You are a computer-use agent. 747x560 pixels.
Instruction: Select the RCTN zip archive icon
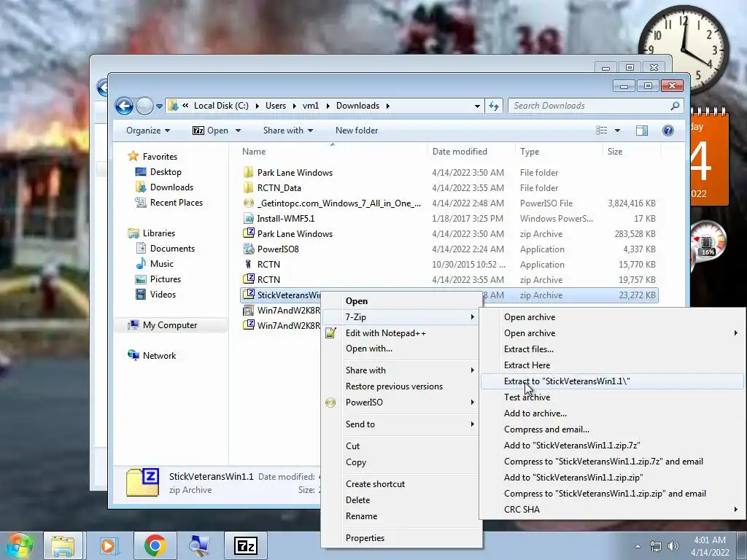coord(248,279)
